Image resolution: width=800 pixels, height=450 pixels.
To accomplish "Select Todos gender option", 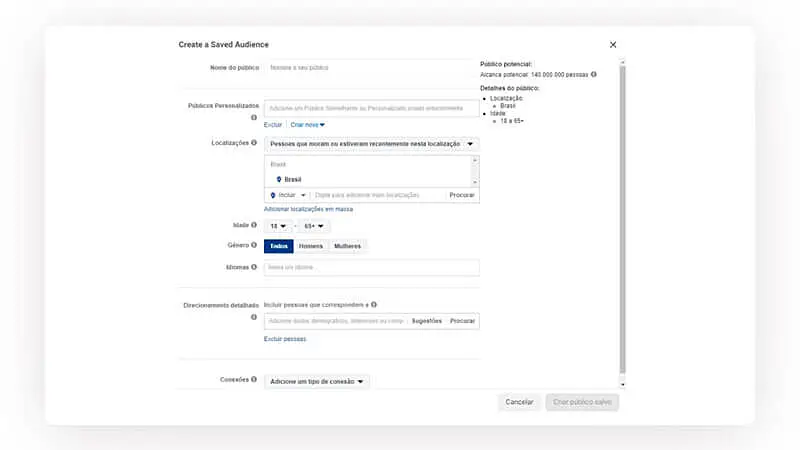I will click(279, 246).
